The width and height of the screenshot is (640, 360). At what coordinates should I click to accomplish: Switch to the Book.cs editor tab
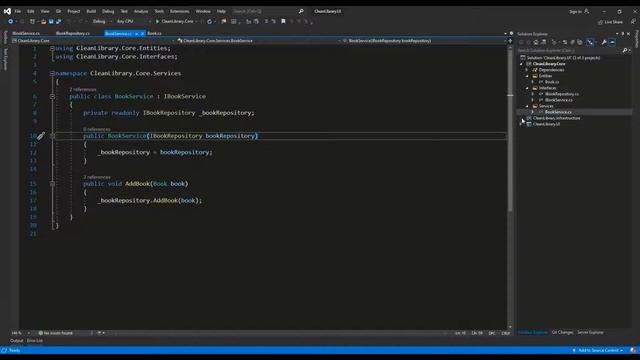[x=154, y=33]
